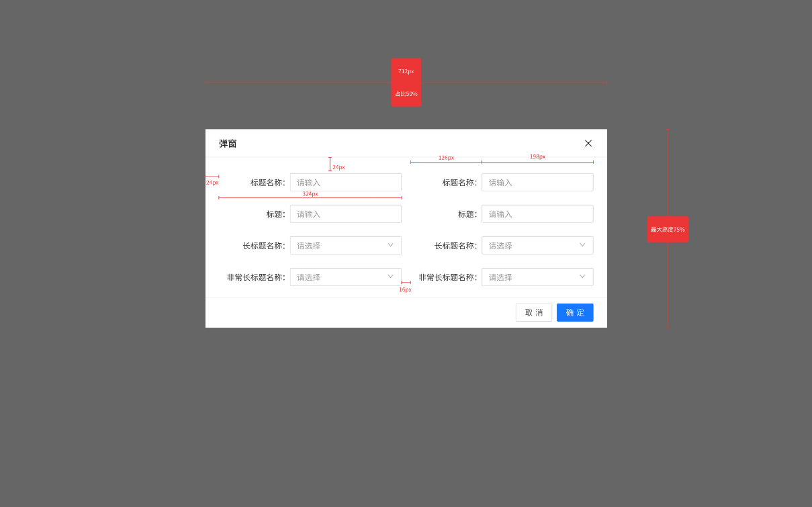Close the 弹窗 dialog with the X icon
The height and width of the screenshot is (507, 812).
(x=588, y=143)
